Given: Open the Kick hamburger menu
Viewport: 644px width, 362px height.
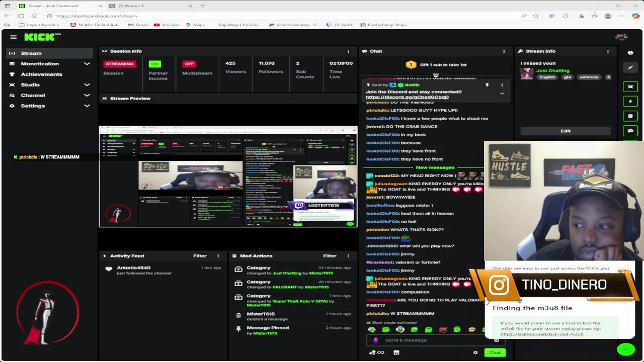Looking at the screenshot, I should (14, 37).
